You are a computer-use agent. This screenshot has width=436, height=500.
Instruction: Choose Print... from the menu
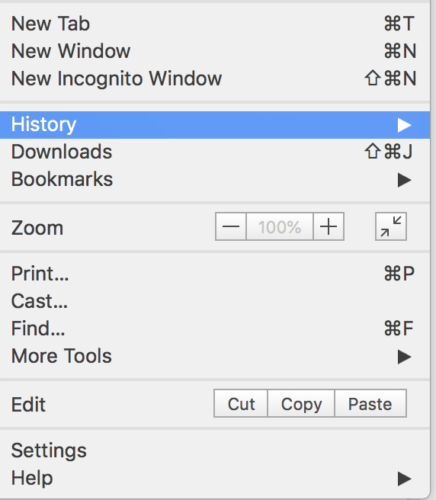click(x=215, y=274)
